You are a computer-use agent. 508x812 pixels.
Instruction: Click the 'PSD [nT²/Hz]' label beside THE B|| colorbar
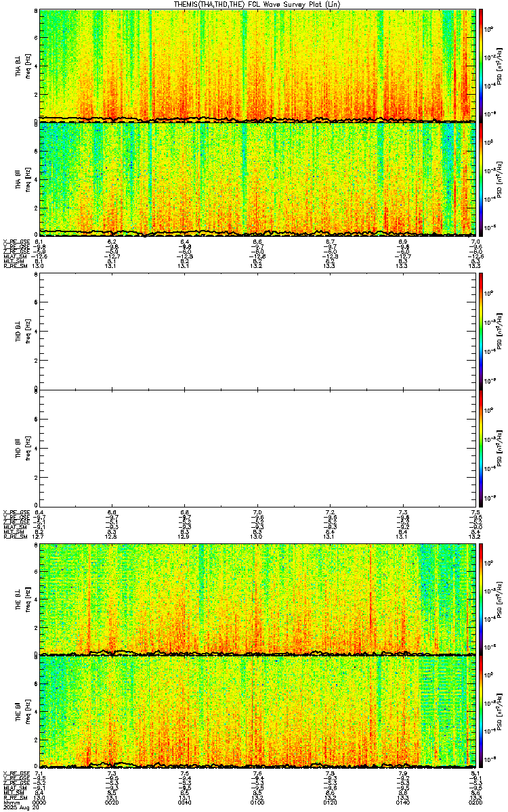(500, 713)
